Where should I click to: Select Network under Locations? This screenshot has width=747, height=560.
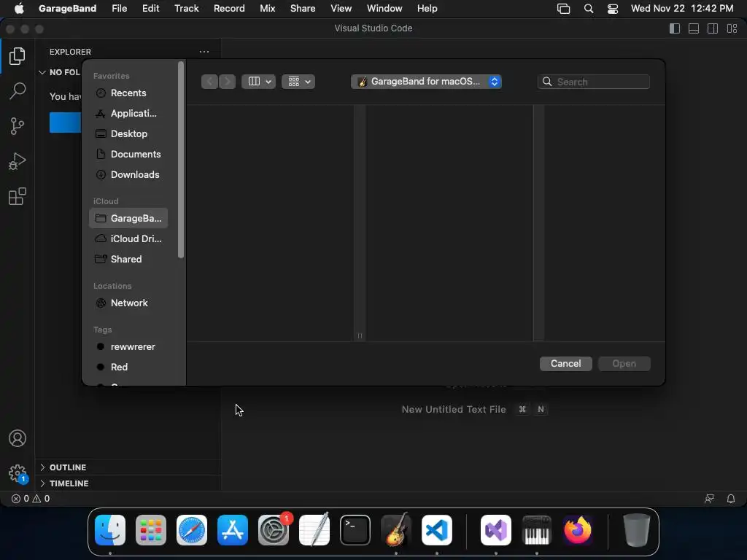[128, 303]
